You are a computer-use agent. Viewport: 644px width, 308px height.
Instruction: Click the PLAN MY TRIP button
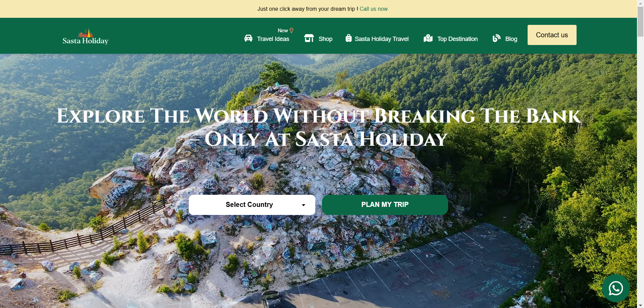click(385, 205)
